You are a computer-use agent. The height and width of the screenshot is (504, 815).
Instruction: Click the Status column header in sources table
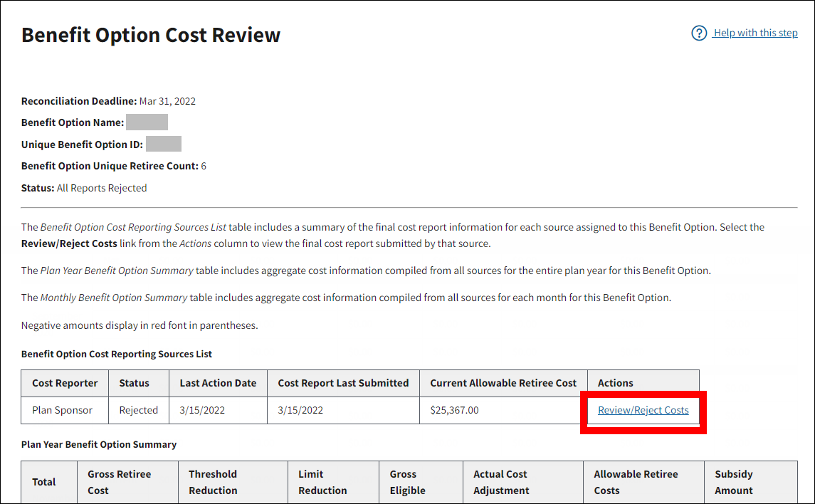[x=134, y=383]
